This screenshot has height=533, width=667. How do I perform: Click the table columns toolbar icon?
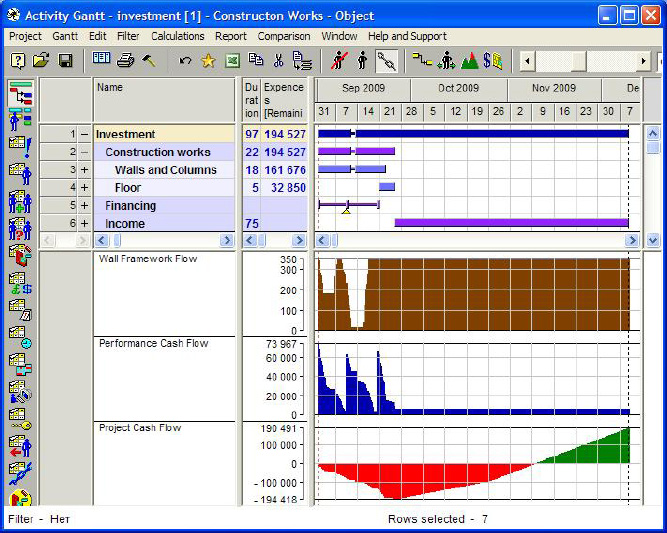101,58
